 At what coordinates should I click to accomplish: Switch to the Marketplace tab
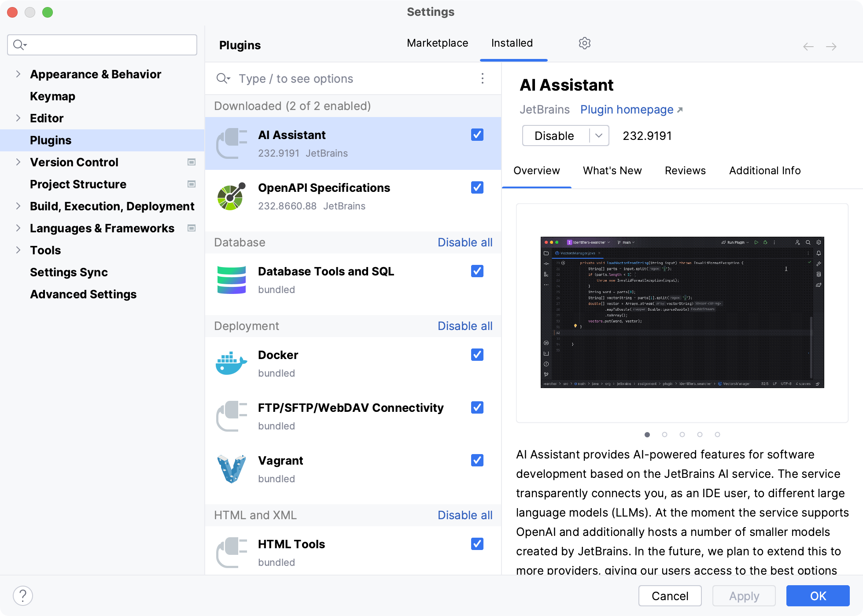coord(437,43)
